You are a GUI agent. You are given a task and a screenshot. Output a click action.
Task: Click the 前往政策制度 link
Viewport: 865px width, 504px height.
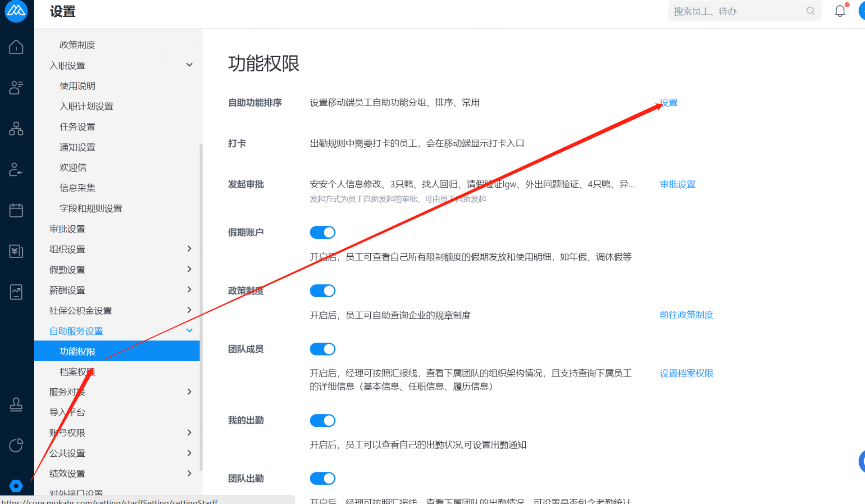pyautogui.click(x=687, y=315)
